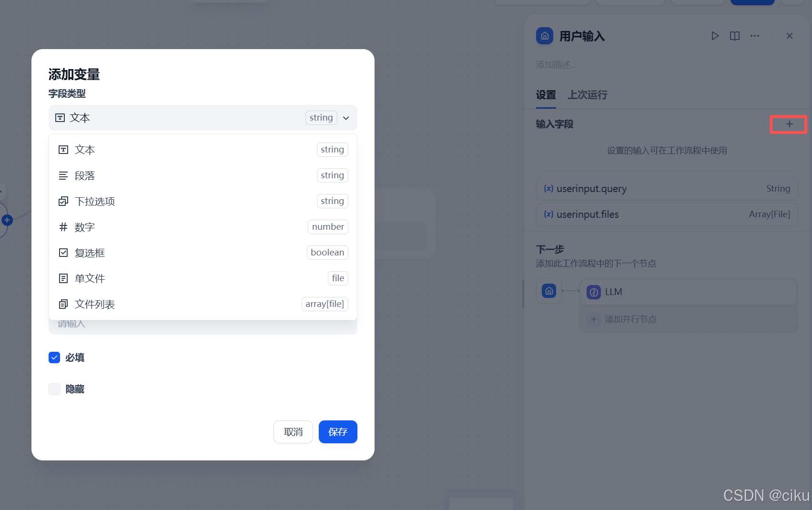This screenshot has height=510, width=812.
Task: Click 添加并行节点 to add parallel node
Action: coord(689,319)
